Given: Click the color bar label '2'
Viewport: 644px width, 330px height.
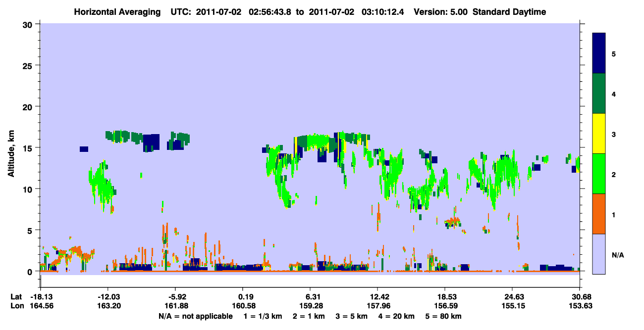Looking at the screenshot, I should point(613,174).
